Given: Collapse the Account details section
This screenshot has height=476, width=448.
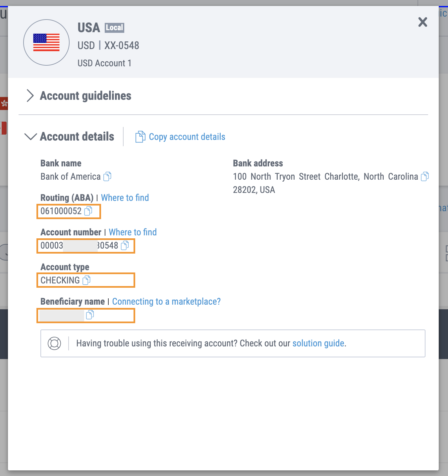Looking at the screenshot, I should (x=30, y=137).
